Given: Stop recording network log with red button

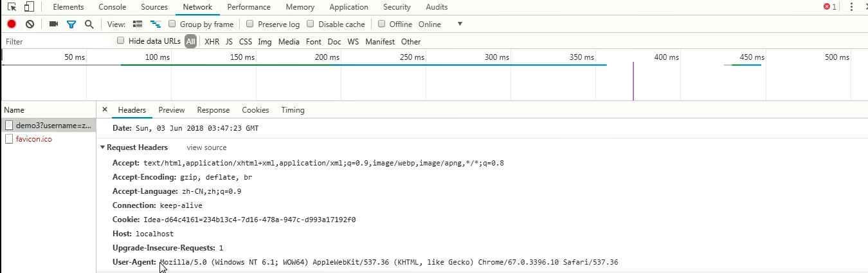Looking at the screenshot, I should pos(12,24).
